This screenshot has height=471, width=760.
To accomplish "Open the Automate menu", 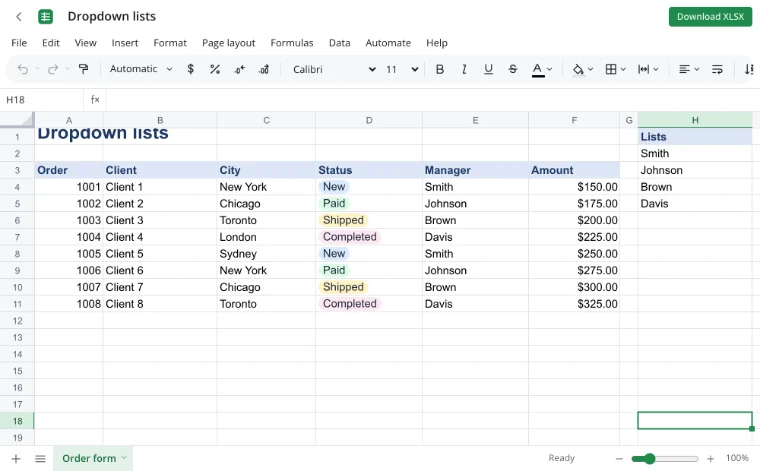I will 388,43.
